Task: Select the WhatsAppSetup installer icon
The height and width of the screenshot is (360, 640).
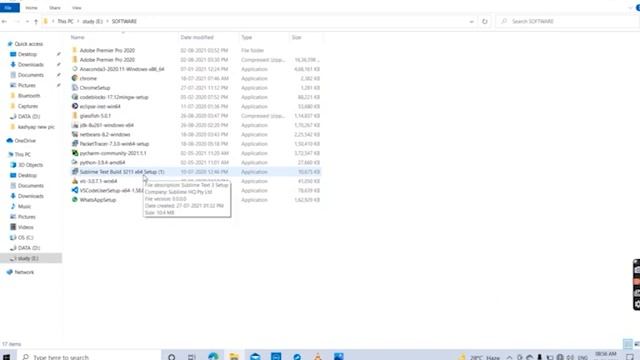Action: tap(74, 200)
